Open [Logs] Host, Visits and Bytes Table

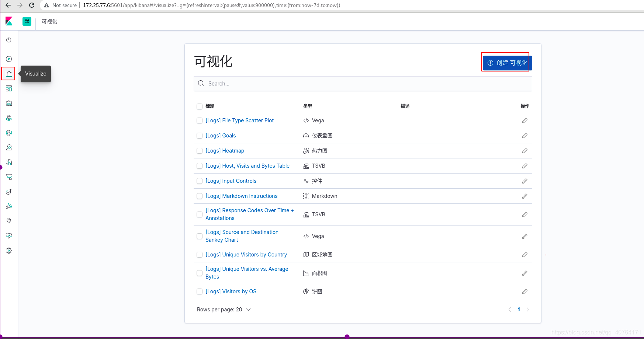[x=247, y=166]
